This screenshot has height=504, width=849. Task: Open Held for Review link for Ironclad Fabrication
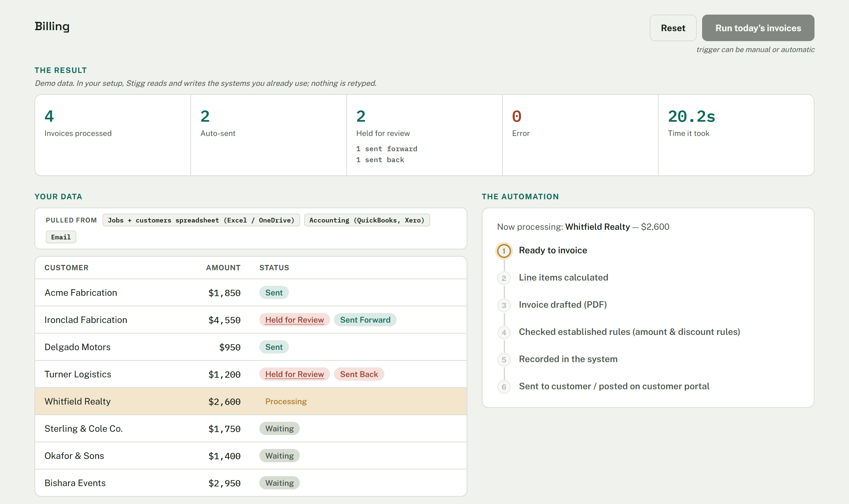click(294, 320)
